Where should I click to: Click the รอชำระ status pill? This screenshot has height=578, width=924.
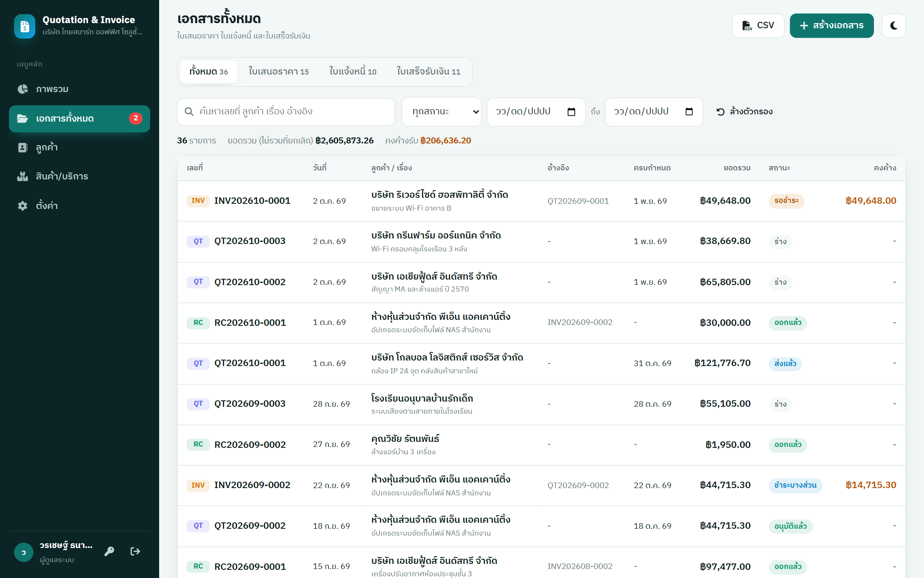(x=786, y=201)
